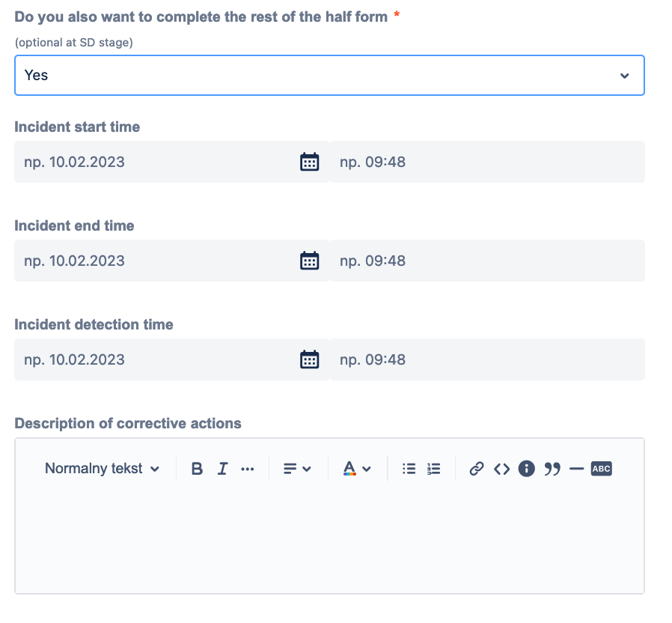Insert a horizontal divider line
The image size is (672, 623).
pyautogui.click(x=576, y=469)
